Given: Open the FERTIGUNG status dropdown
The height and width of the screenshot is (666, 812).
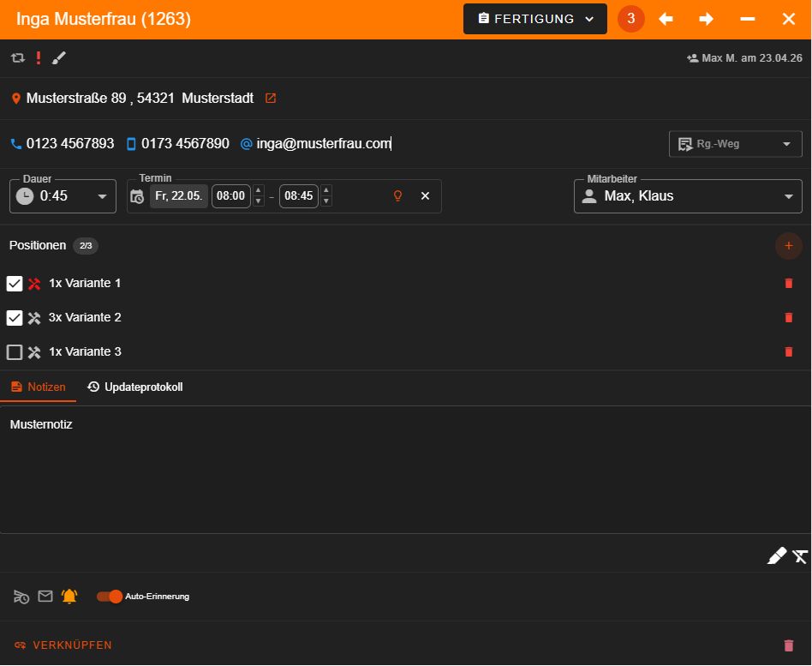Looking at the screenshot, I should [535, 19].
